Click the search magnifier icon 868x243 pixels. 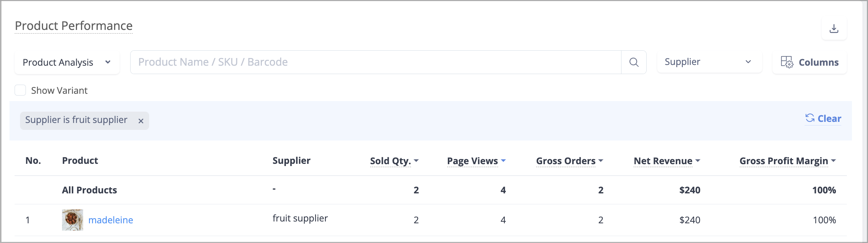(x=634, y=62)
